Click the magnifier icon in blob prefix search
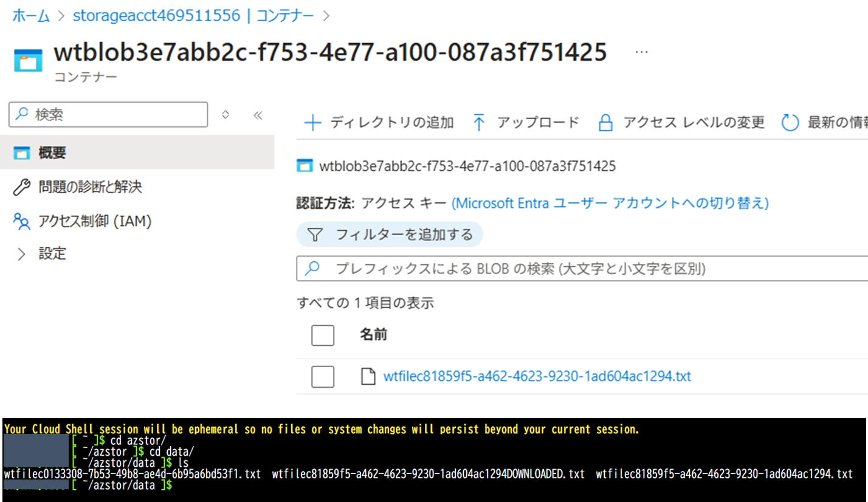868x502 pixels. click(x=312, y=269)
